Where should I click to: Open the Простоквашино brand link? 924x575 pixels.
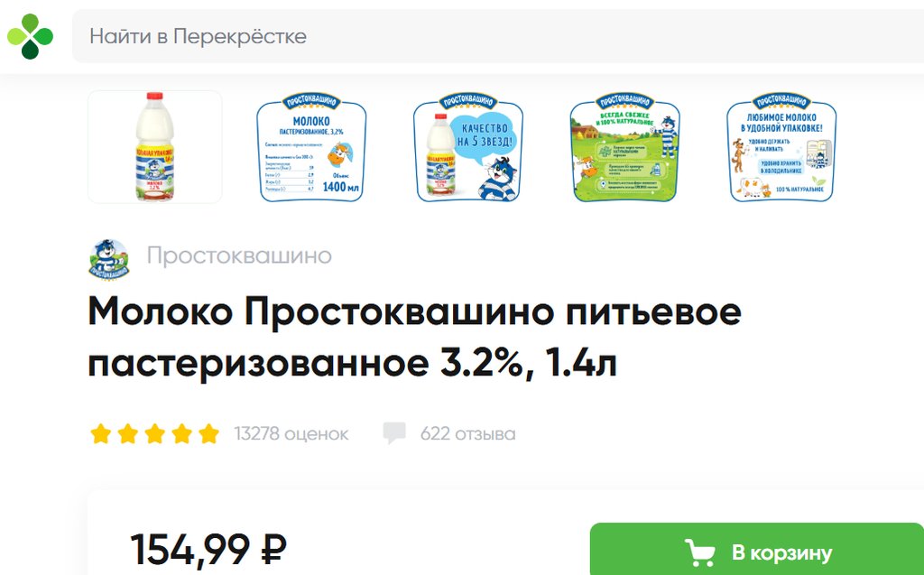point(239,256)
